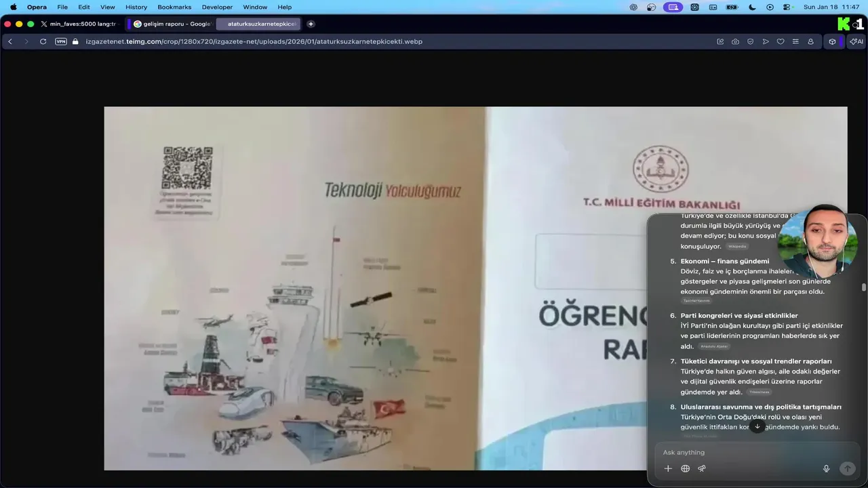Open the View menu
868x488 pixels.
pyautogui.click(x=108, y=7)
